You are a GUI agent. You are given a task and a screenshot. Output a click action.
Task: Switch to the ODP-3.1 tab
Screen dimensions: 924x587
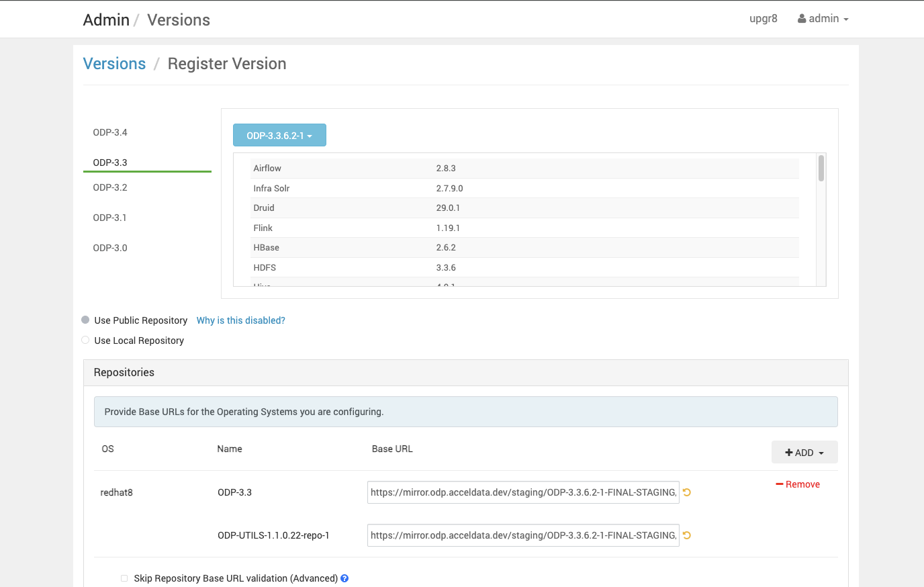tap(110, 218)
